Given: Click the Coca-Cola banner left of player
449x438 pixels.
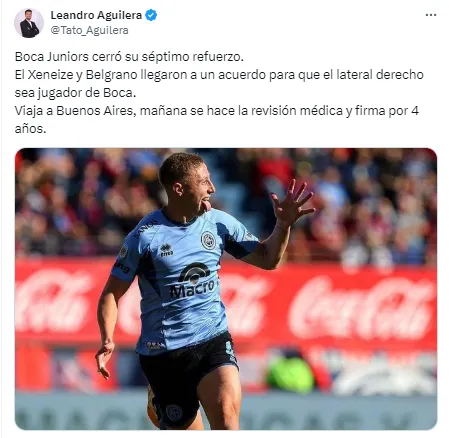Looking at the screenshot, I should click(53, 302).
